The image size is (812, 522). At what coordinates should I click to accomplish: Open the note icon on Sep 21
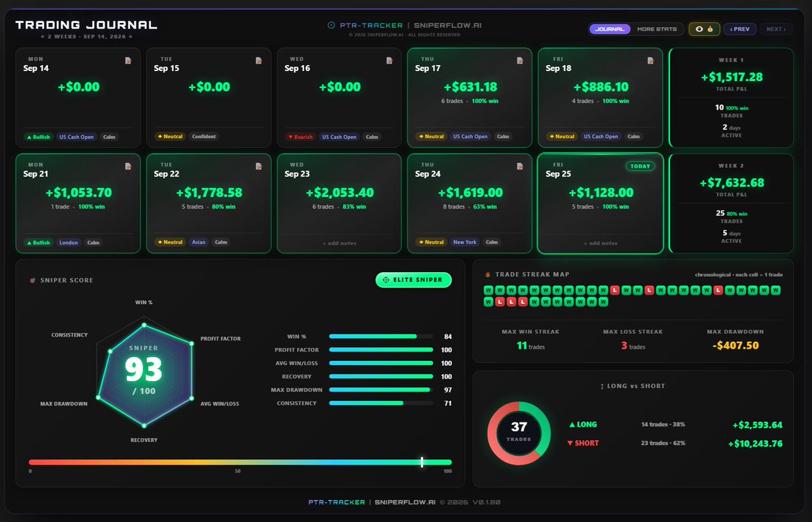click(128, 166)
